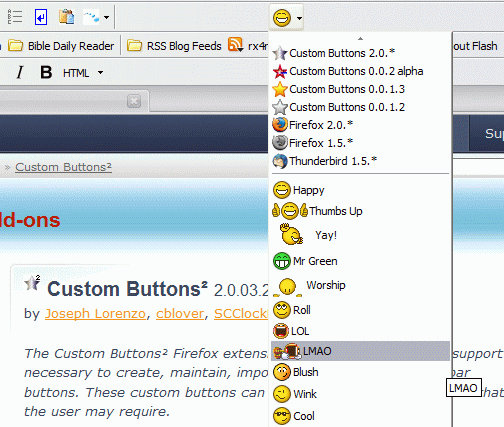Click the Happy smiley icon
This screenshot has height=427, width=504.
(282, 190)
